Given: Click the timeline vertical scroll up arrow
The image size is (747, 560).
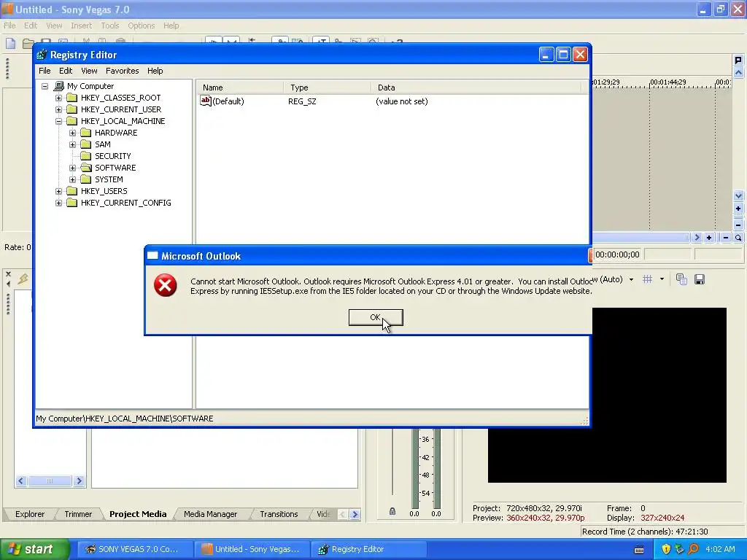Looking at the screenshot, I should (x=738, y=73).
